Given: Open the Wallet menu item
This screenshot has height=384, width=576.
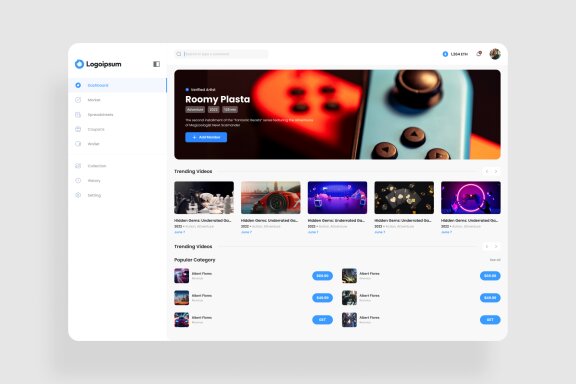Looking at the screenshot, I should [117, 144].
